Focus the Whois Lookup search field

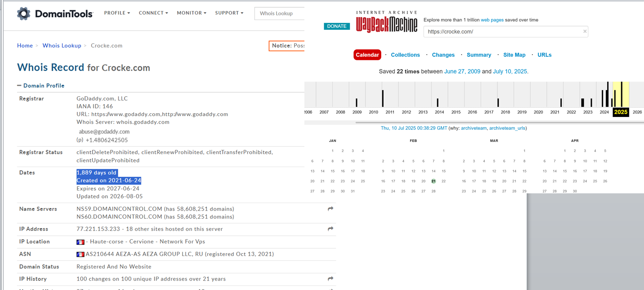(280, 13)
